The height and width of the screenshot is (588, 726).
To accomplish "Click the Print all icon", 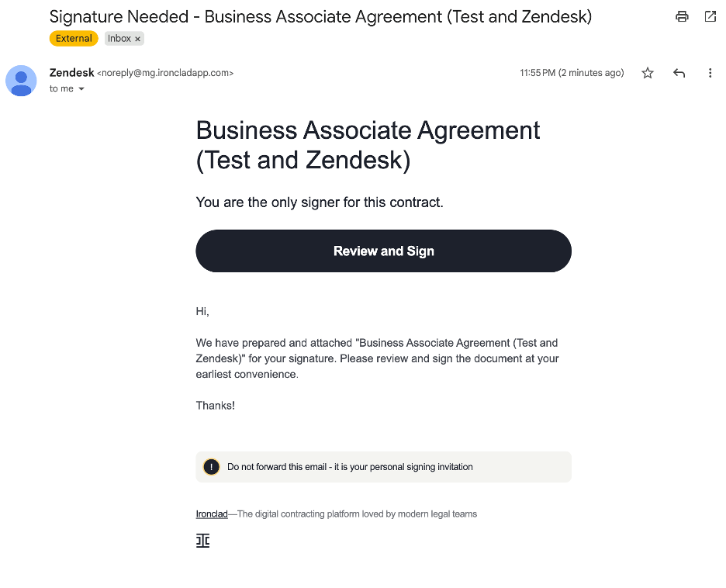I will [682, 16].
